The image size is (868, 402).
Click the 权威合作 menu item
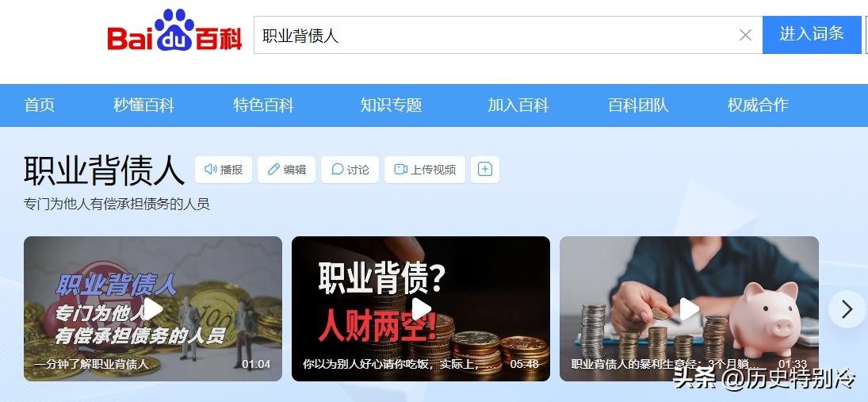click(x=758, y=105)
